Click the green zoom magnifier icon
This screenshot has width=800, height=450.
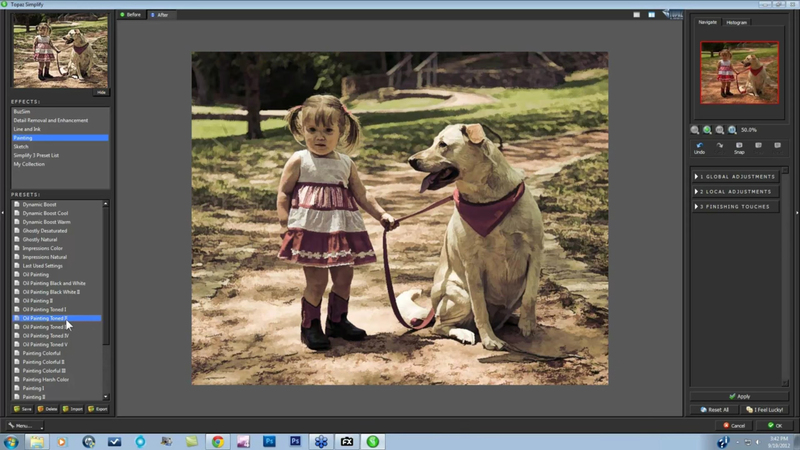point(707,130)
